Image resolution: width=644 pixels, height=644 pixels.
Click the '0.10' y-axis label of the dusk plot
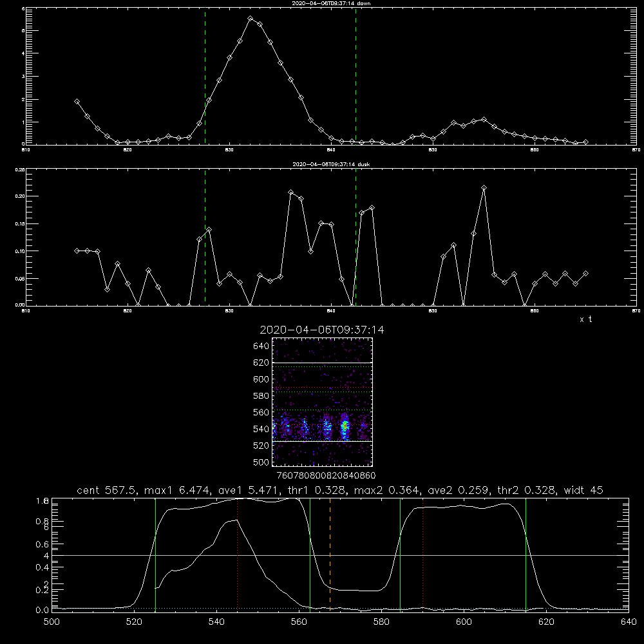[20, 251]
